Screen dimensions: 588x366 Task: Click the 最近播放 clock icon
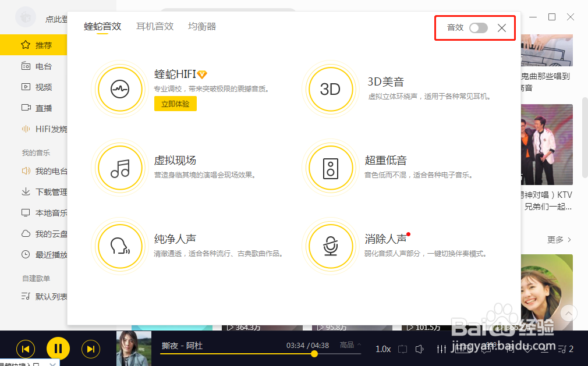point(26,255)
